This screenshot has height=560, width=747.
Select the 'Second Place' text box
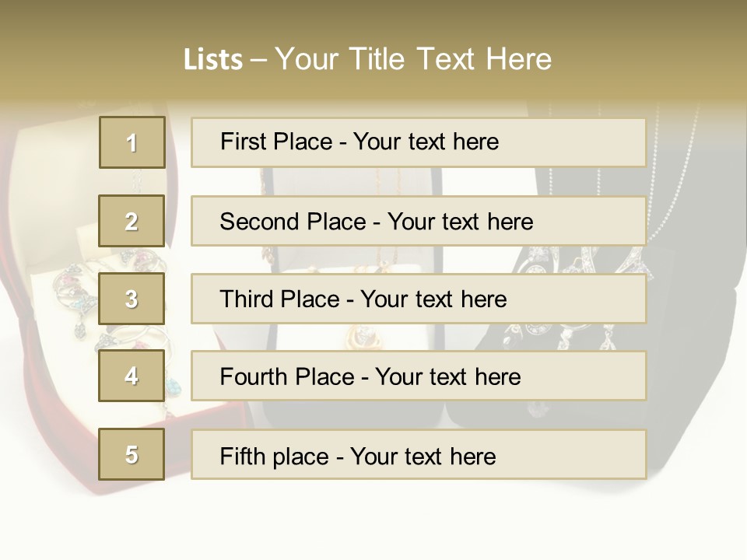[419, 221]
